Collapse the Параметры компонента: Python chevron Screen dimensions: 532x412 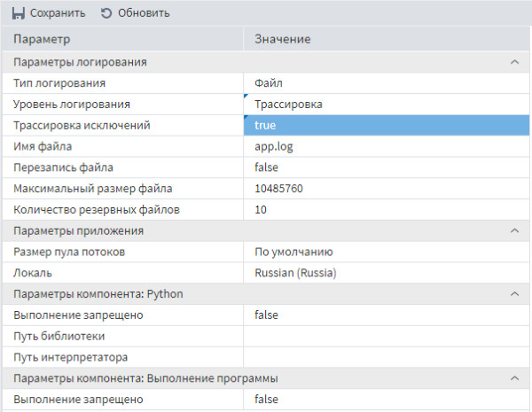pos(514,293)
